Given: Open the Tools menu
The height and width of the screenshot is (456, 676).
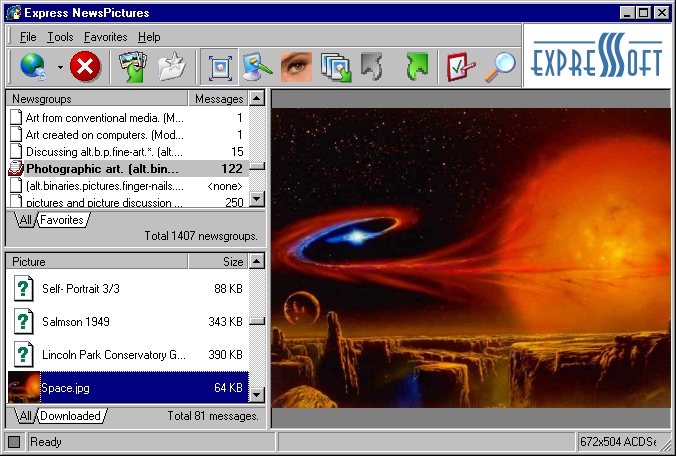Looking at the screenshot, I should (60, 37).
